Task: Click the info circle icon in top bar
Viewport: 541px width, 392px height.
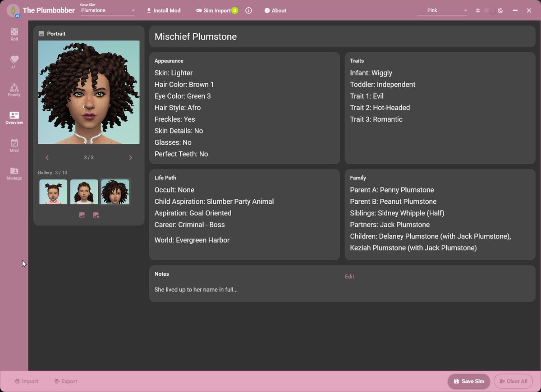Action: [248, 10]
